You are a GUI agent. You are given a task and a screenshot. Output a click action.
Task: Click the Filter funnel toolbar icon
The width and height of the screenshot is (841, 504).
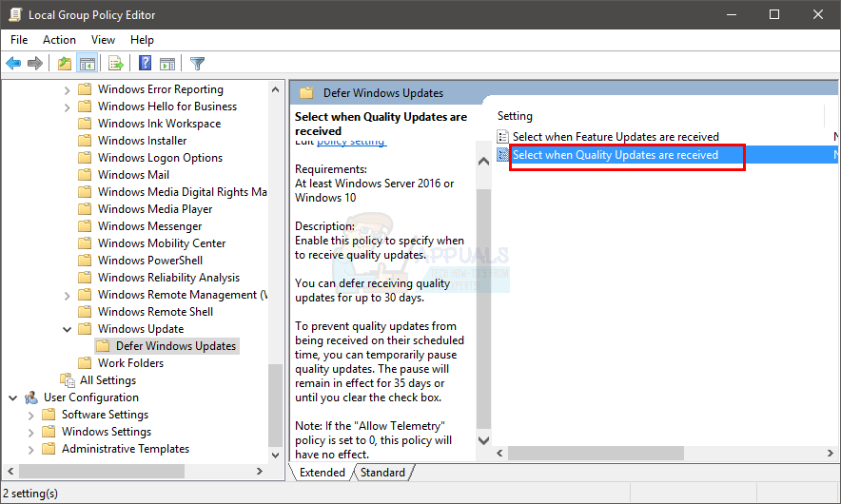pyautogui.click(x=197, y=64)
